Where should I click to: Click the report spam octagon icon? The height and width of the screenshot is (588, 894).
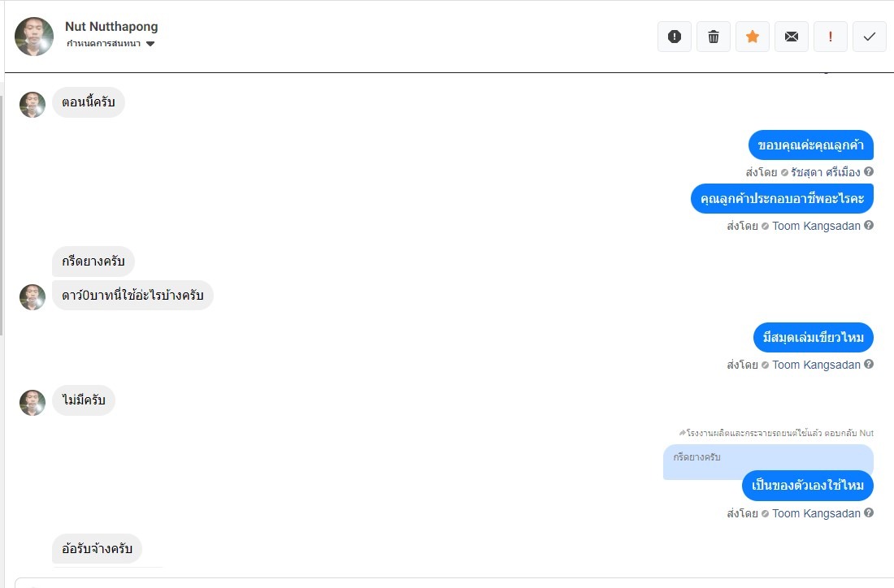click(x=675, y=37)
